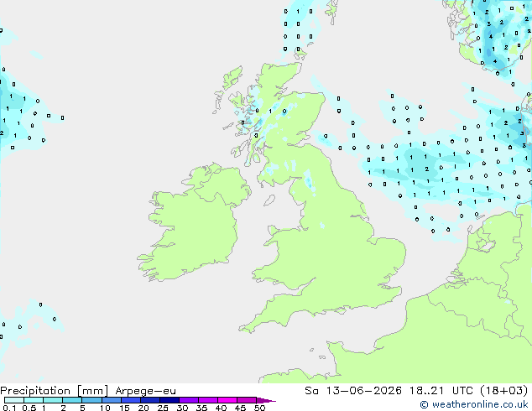The image size is (532, 411).
Task: Click the 'Precipitation [mm]' title text
Action: click(54, 391)
